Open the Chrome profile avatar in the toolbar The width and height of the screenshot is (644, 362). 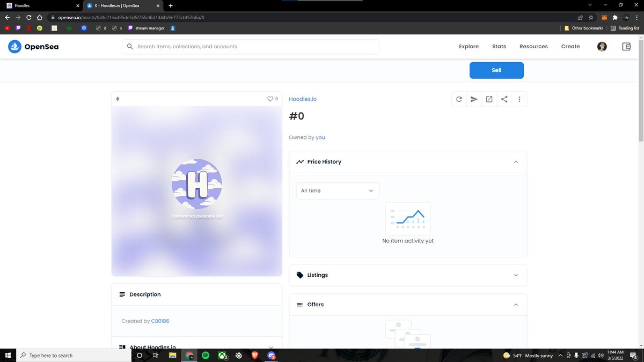pos(626,17)
